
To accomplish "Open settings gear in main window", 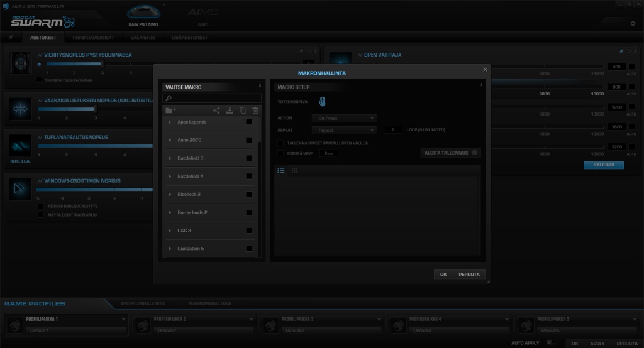I will coord(633,23).
